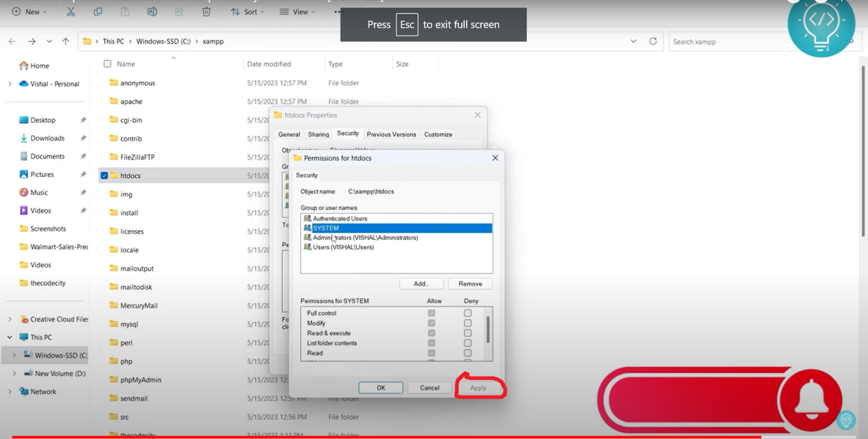Switch to the Sharing tab
The width and height of the screenshot is (868, 439).
pyautogui.click(x=318, y=135)
